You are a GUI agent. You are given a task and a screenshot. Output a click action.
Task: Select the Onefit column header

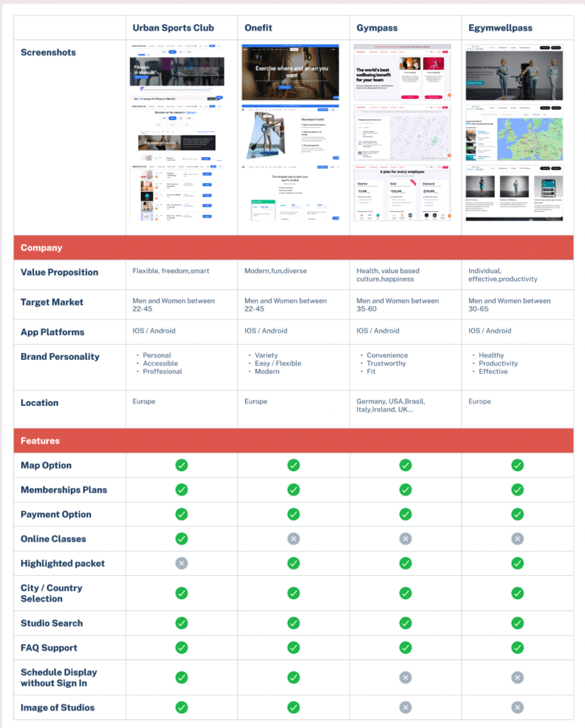258,28
